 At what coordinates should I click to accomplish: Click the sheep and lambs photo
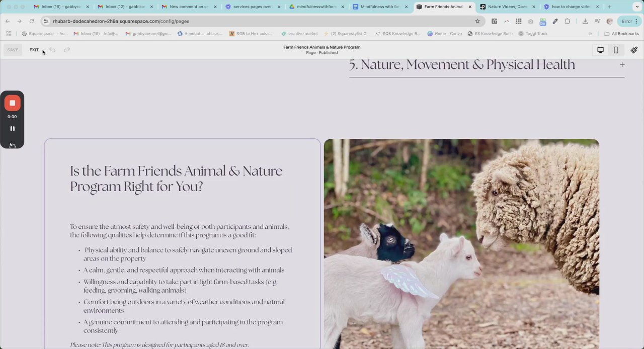461,244
